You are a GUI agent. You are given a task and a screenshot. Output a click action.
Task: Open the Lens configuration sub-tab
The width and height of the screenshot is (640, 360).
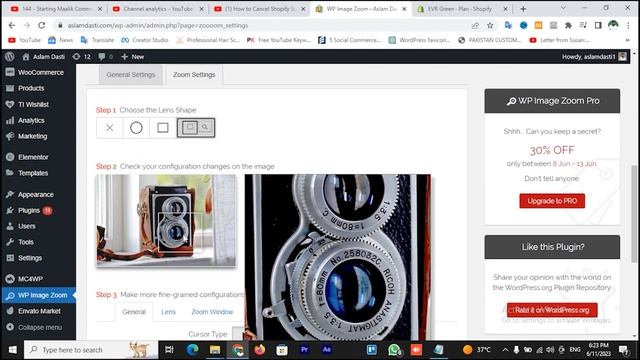point(168,312)
